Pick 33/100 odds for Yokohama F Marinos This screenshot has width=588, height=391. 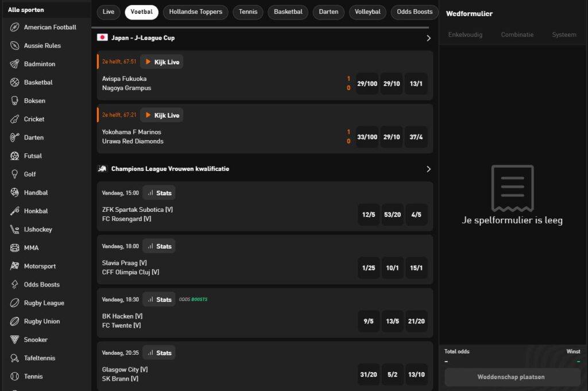coord(367,137)
